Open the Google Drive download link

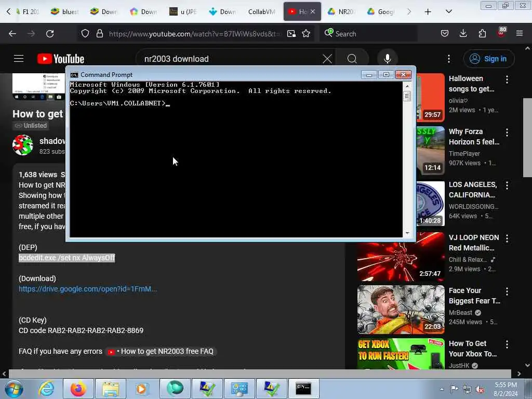coord(87,289)
